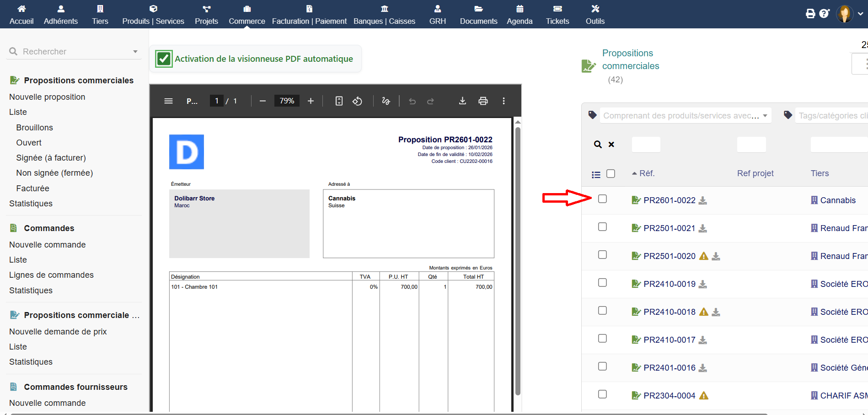The width and height of the screenshot is (868, 415).
Task: Open PDF viewer sidebar menu icon
Action: (x=168, y=101)
